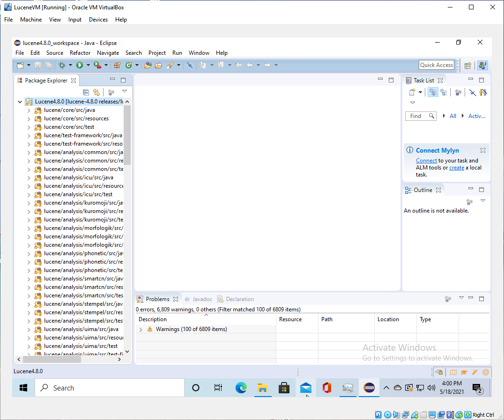Viewport: 504px width, 420px height.
Task: Click the Debug bug icon
Action: [x=62, y=65]
